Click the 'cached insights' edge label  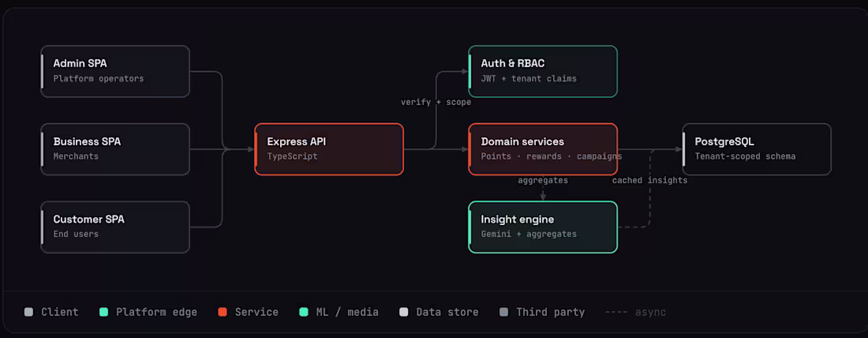coord(650,181)
